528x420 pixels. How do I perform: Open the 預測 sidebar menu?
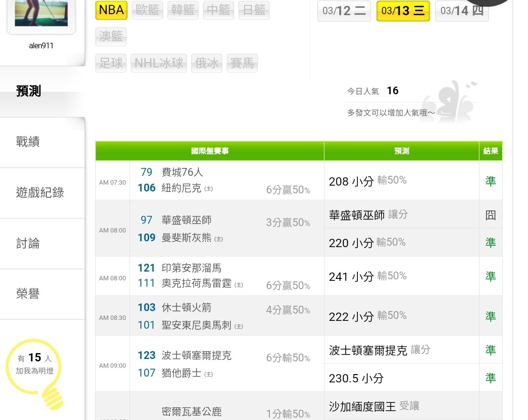[x=42, y=91]
